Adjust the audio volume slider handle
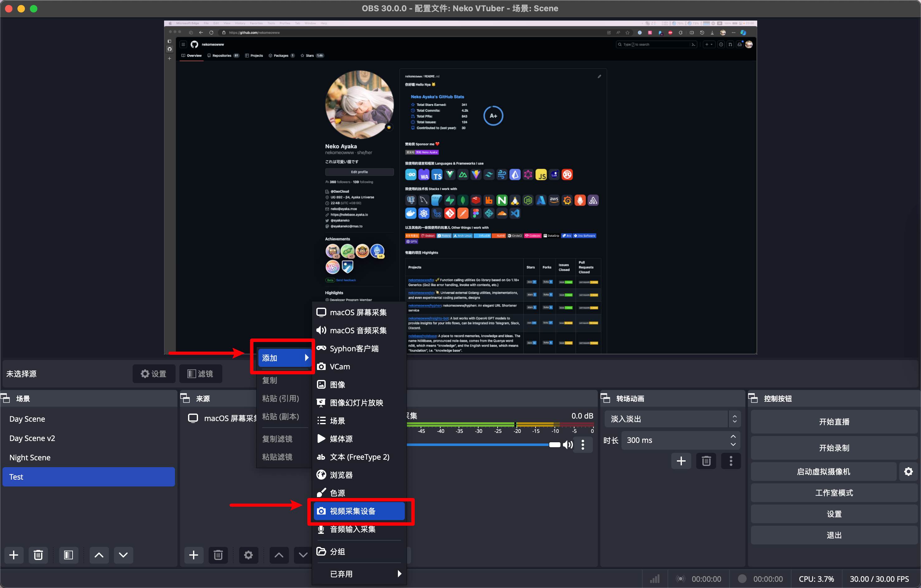This screenshot has height=588, width=921. (554, 444)
